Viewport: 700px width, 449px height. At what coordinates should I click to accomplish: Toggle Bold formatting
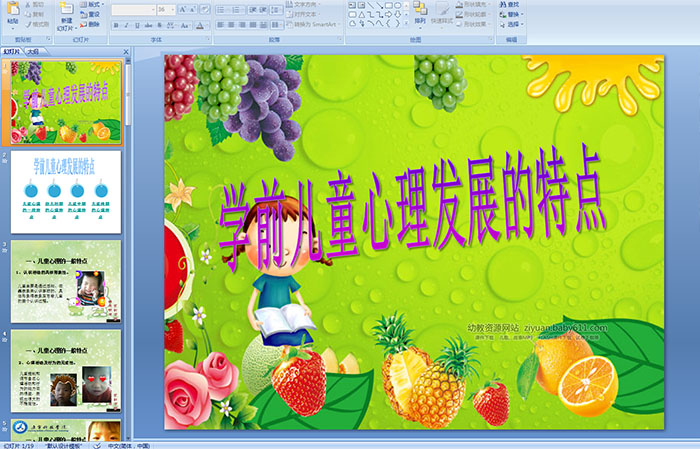click(116, 25)
